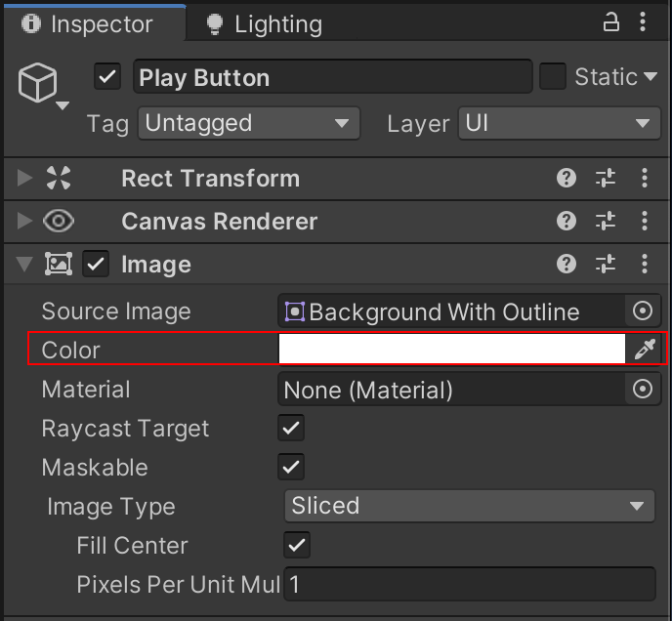Open Material object picker circle
The image size is (672, 621).
[643, 390]
